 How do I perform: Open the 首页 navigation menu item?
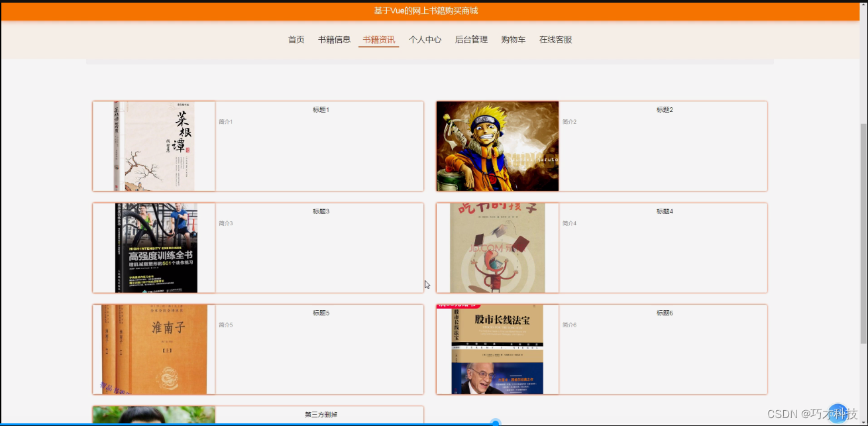coord(296,40)
